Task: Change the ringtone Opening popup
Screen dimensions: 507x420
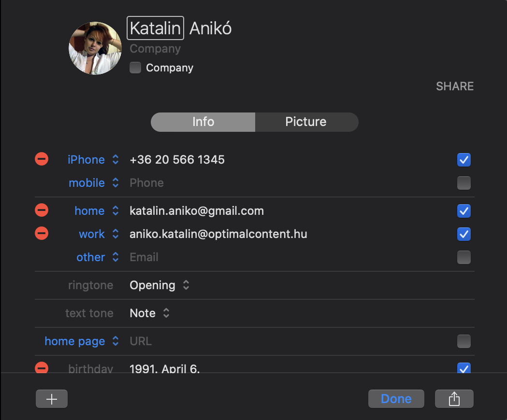Action: [159, 285]
